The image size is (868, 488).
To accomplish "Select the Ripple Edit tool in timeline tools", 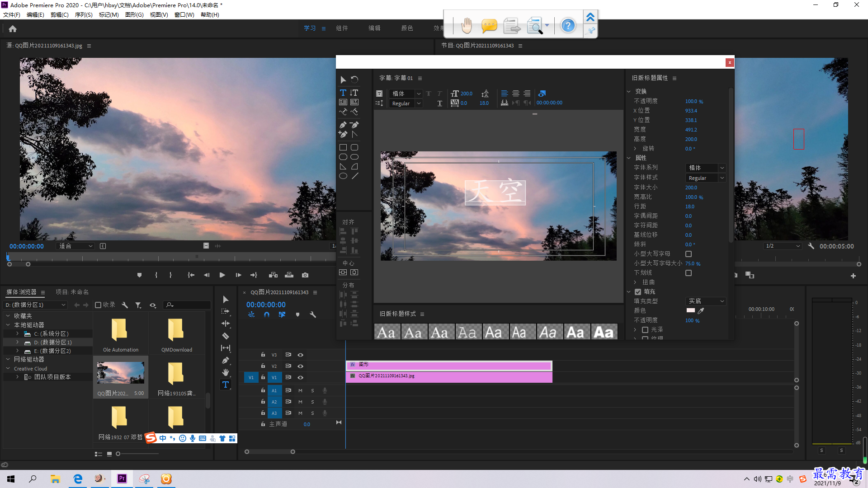I will point(226,324).
